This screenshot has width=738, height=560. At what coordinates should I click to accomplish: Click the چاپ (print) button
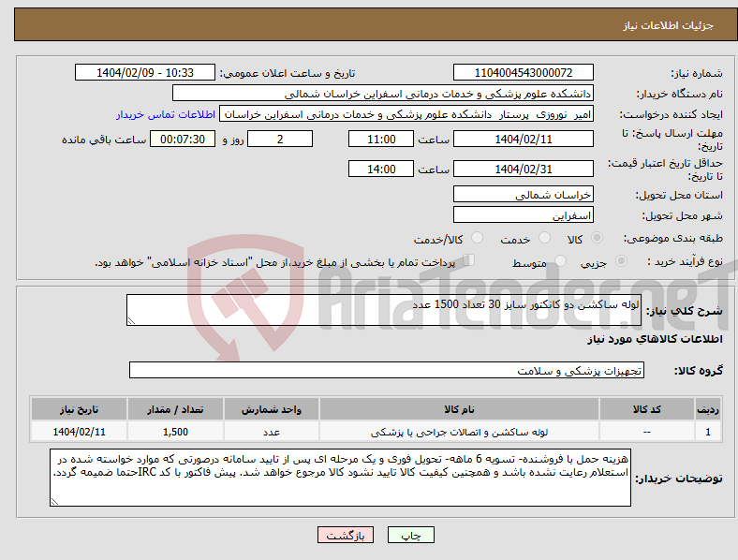point(410,535)
